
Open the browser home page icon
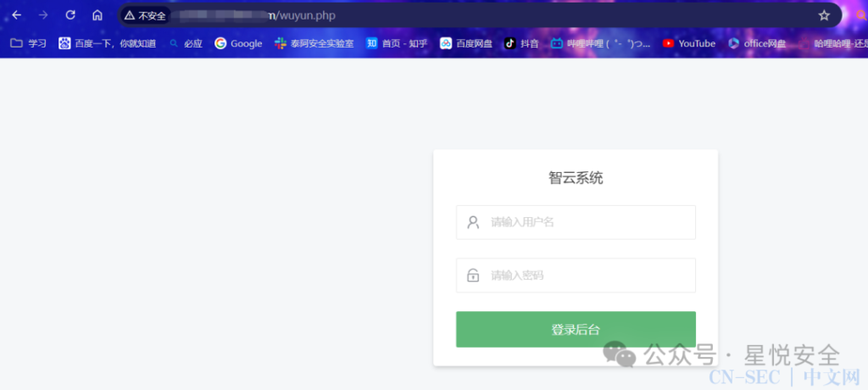coord(97,15)
